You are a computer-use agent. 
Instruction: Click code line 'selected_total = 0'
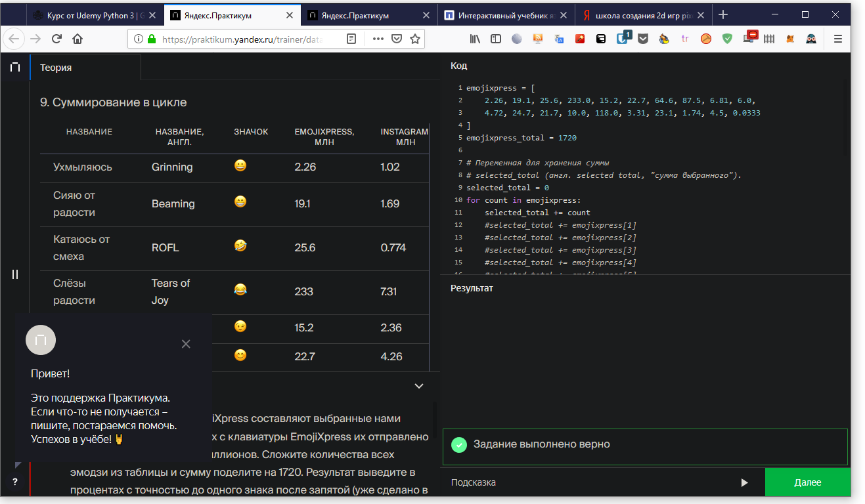(x=508, y=188)
